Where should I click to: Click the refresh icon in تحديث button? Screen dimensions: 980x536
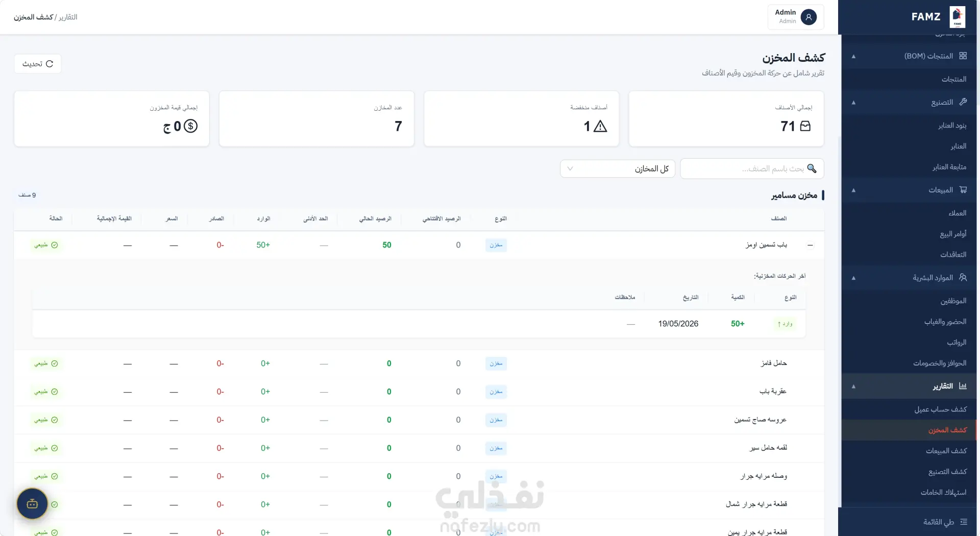pos(50,64)
